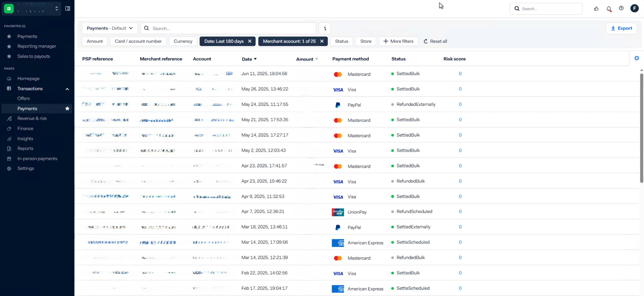
Task: Click Reset all filters
Action: click(435, 41)
